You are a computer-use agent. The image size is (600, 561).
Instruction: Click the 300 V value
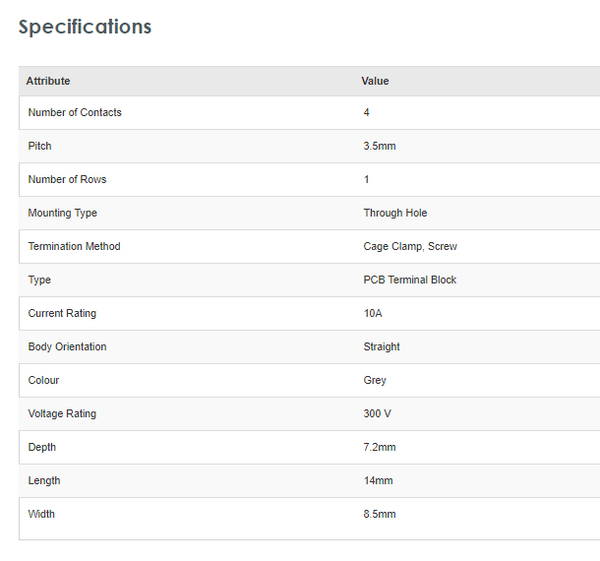pyautogui.click(x=377, y=414)
